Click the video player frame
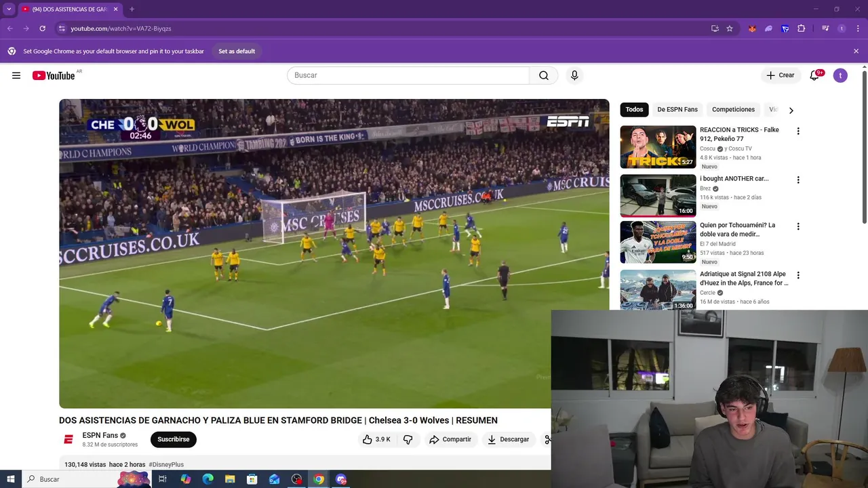The image size is (868, 488). pos(334,253)
